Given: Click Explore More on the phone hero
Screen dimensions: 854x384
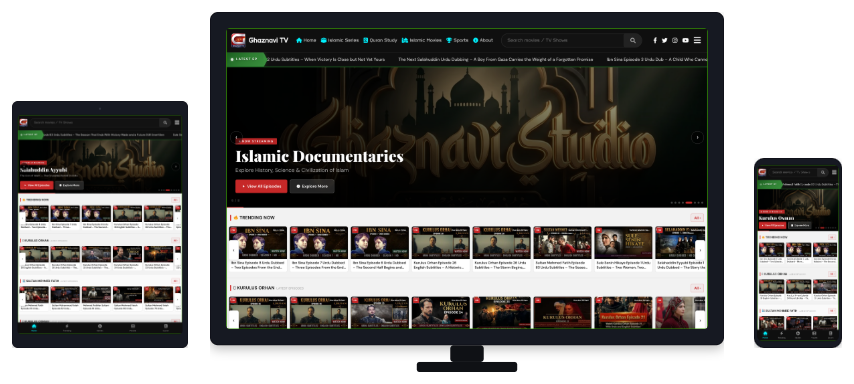Looking at the screenshot, I should point(800,225).
